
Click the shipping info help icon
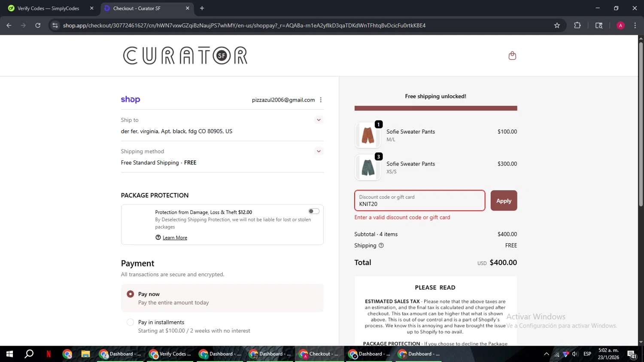pyautogui.click(x=381, y=245)
